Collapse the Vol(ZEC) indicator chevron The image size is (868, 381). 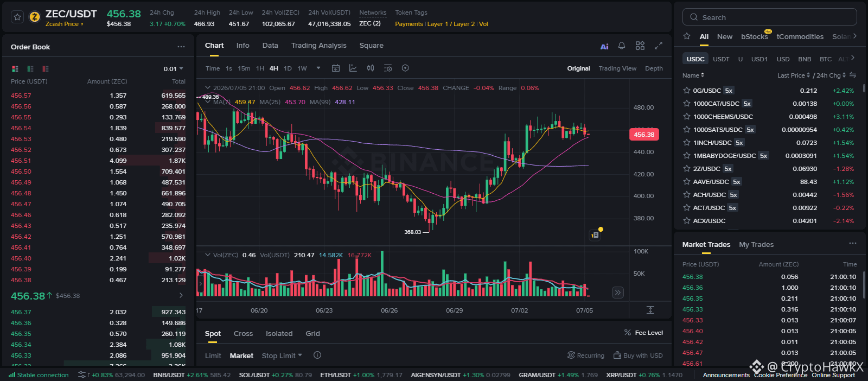(207, 255)
